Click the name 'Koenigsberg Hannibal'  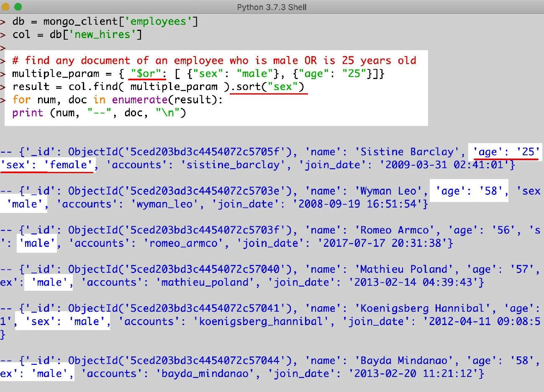[423, 308]
